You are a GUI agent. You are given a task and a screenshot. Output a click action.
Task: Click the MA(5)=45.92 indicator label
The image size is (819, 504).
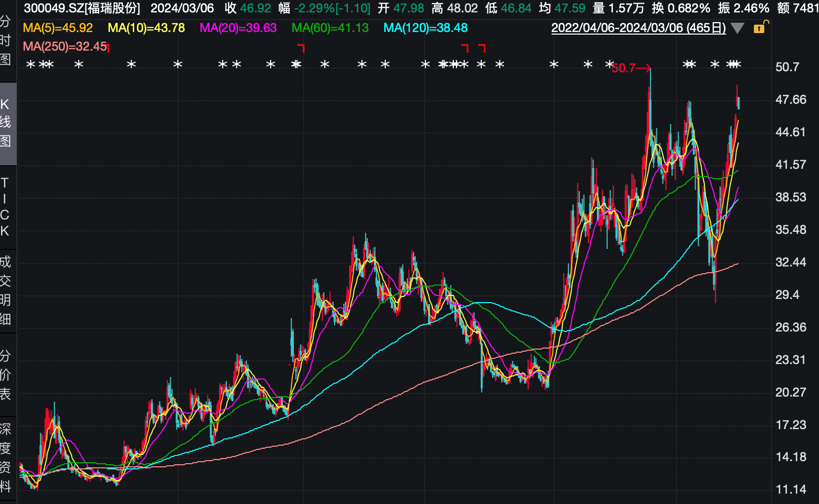(58, 28)
